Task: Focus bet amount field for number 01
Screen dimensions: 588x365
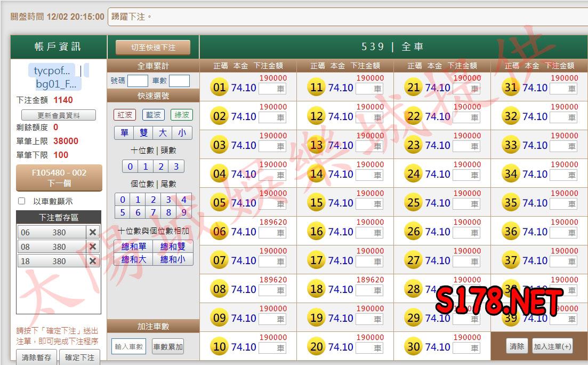Action: (x=272, y=89)
